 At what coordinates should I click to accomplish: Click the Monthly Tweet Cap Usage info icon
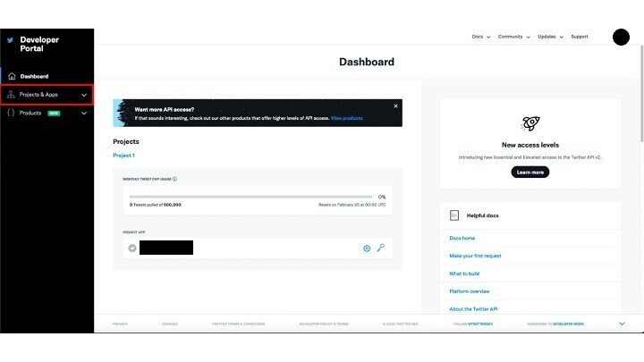174,179
